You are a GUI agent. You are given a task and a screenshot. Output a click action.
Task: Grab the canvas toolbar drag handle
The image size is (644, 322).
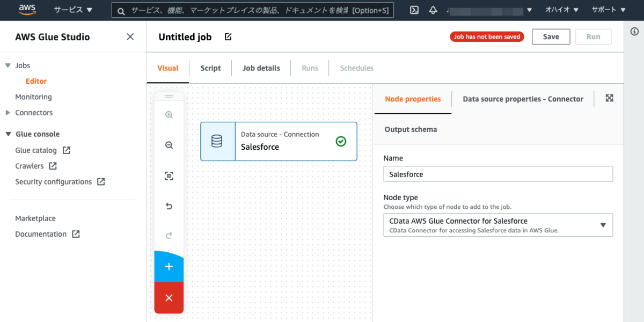pos(169,96)
